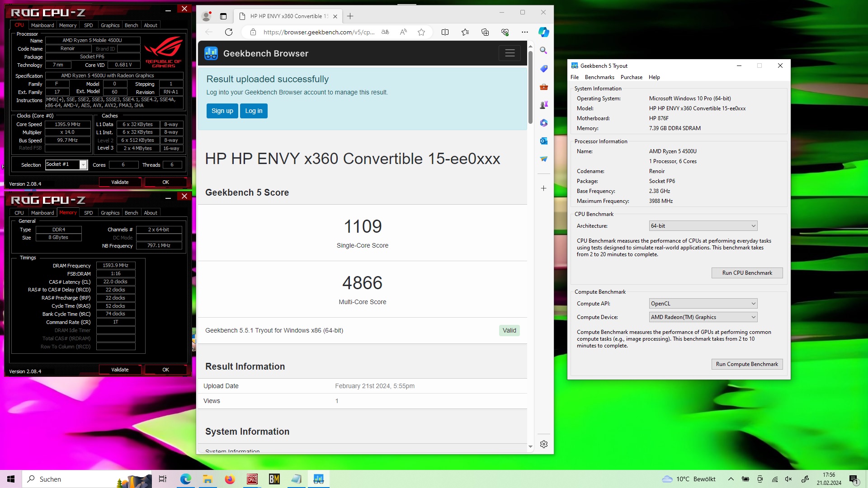This screenshot has width=868, height=488.
Task: Click the ROG CPU-Z taskbar icon
Action: click(x=252, y=479)
